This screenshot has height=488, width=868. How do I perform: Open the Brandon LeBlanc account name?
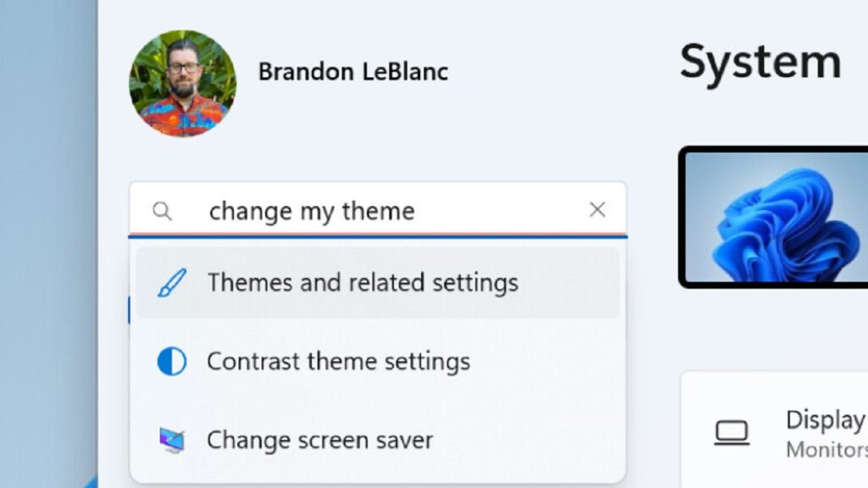(x=353, y=72)
